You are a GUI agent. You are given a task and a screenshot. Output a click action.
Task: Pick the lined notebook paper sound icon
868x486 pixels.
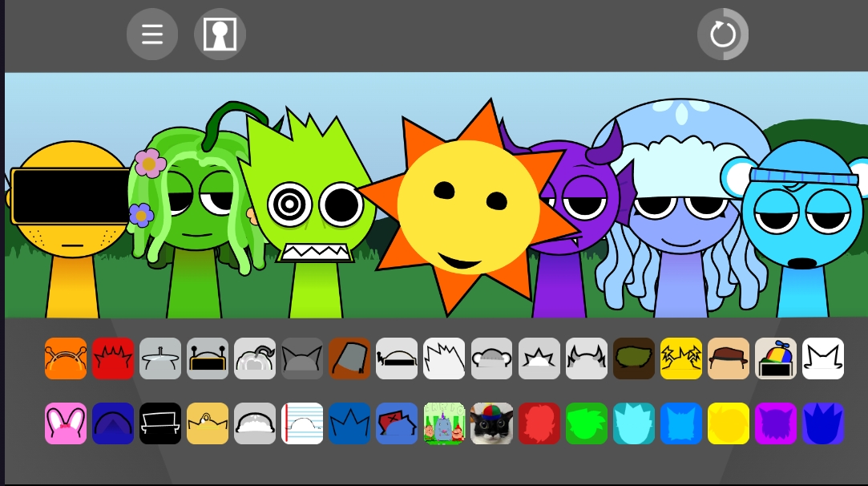click(x=302, y=423)
